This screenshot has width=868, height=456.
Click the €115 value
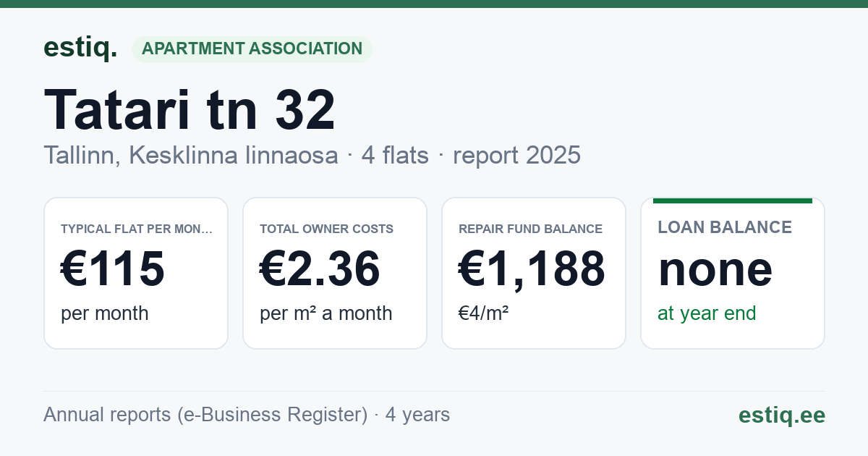[x=113, y=269]
